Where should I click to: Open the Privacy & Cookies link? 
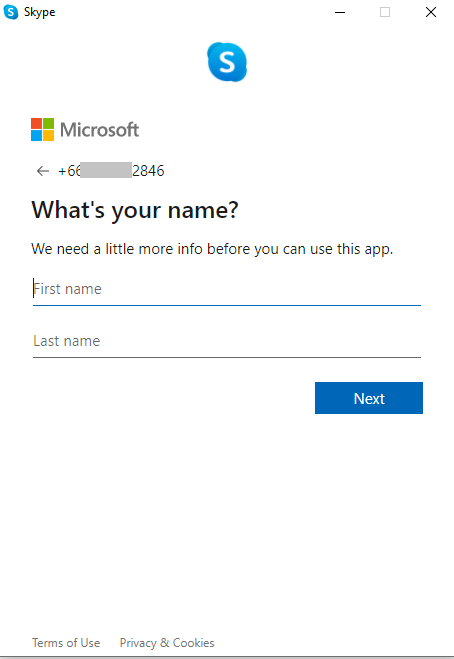pyautogui.click(x=167, y=643)
